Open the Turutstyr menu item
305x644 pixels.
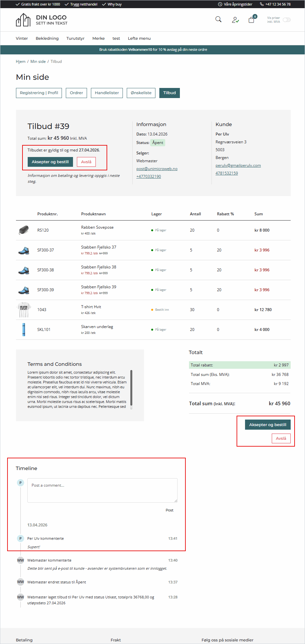75,38
